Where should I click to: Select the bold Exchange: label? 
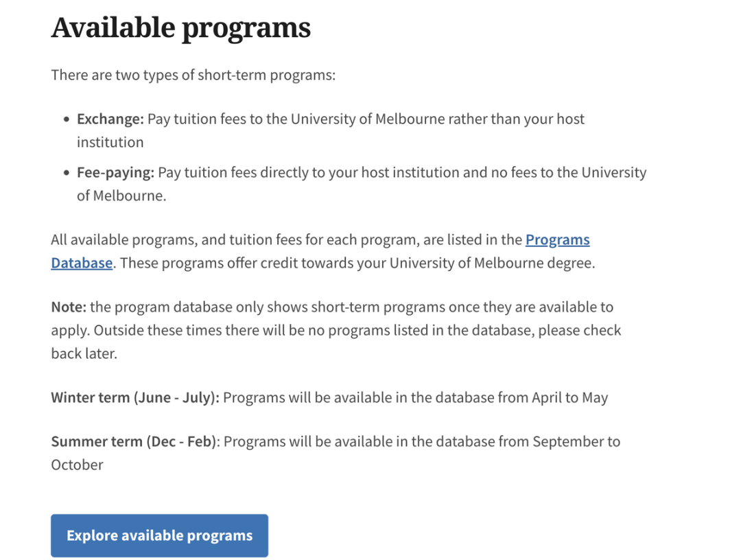[110, 119]
